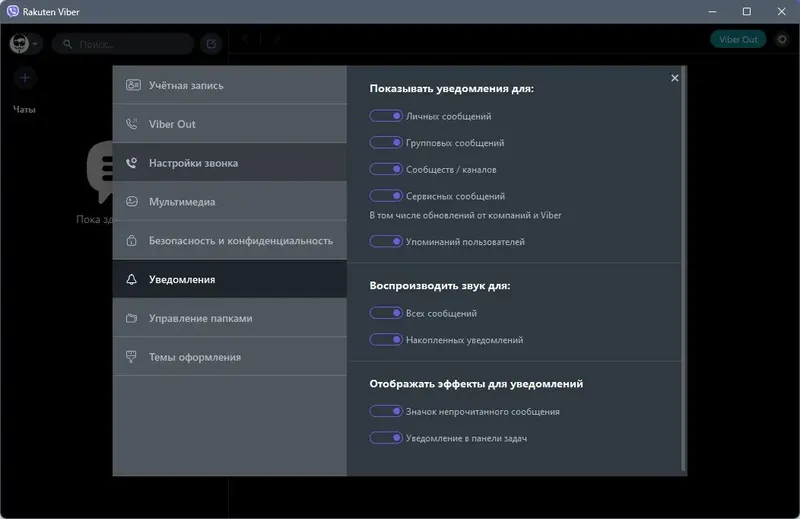Click the Чаты label in sidebar
Image resolution: width=800 pixels, height=519 pixels.
pyautogui.click(x=24, y=109)
